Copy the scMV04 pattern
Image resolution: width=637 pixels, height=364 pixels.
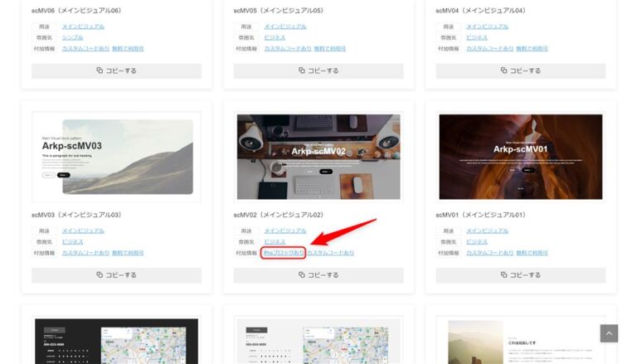[520, 70]
